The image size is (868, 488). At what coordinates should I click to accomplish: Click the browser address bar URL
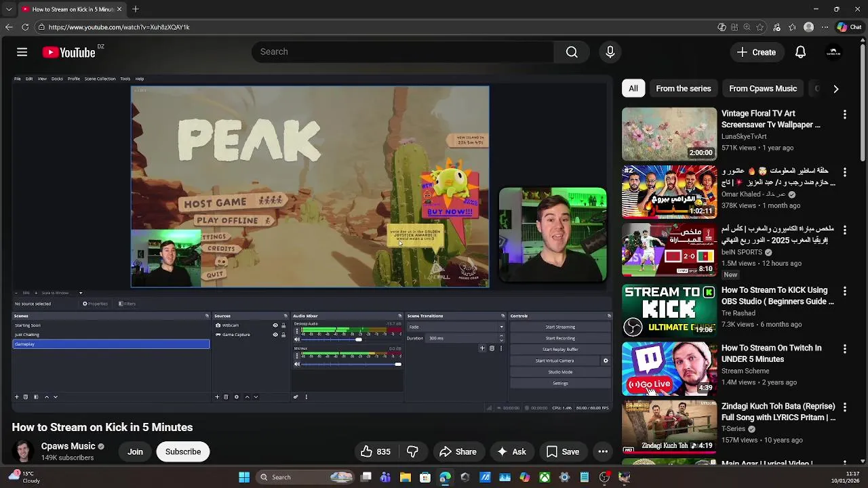(119, 27)
